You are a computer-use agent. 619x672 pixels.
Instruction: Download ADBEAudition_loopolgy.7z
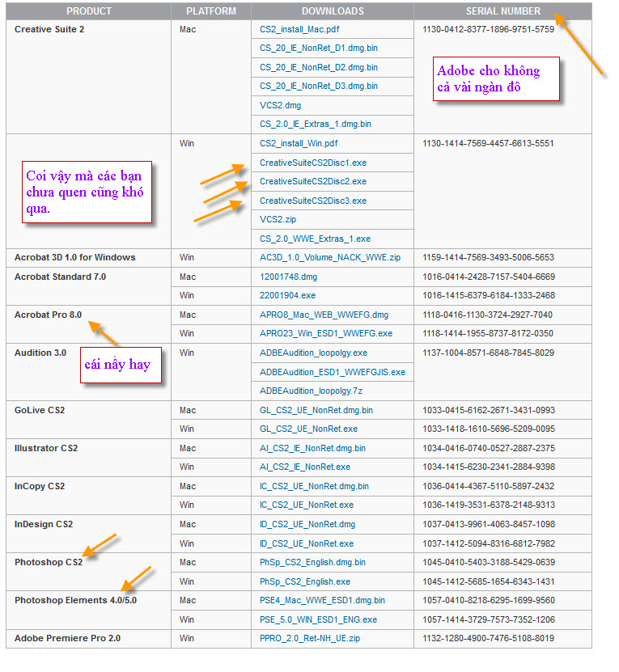(x=311, y=391)
